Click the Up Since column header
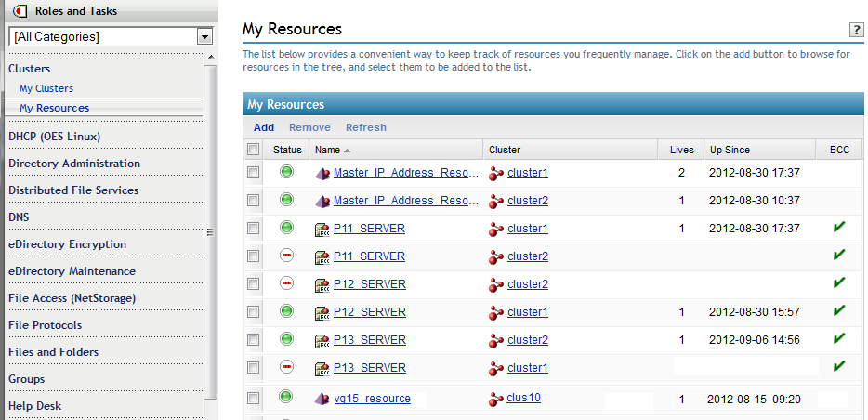The height and width of the screenshot is (420, 868). [730, 150]
